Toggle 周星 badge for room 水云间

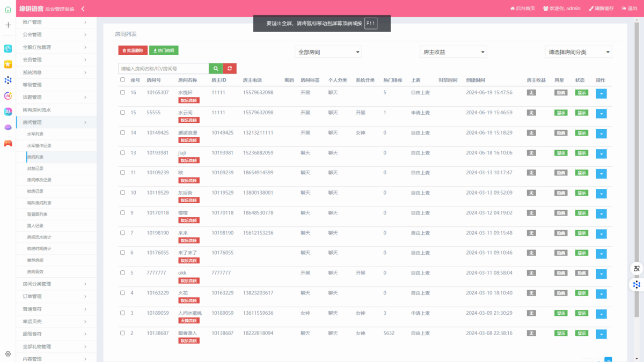pyautogui.click(x=560, y=113)
